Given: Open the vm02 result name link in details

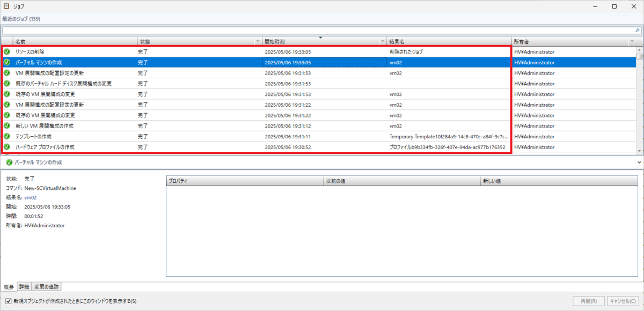Looking at the screenshot, I should pyautogui.click(x=31, y=198).
